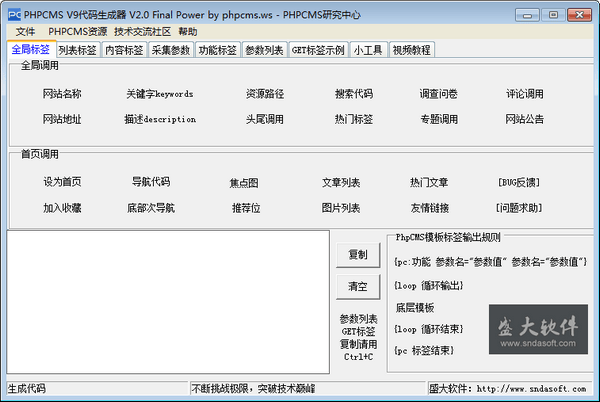The image size is (600, 402).
Task: Open the 技术交流社区 menu
Action: click(x=140, y=32)
